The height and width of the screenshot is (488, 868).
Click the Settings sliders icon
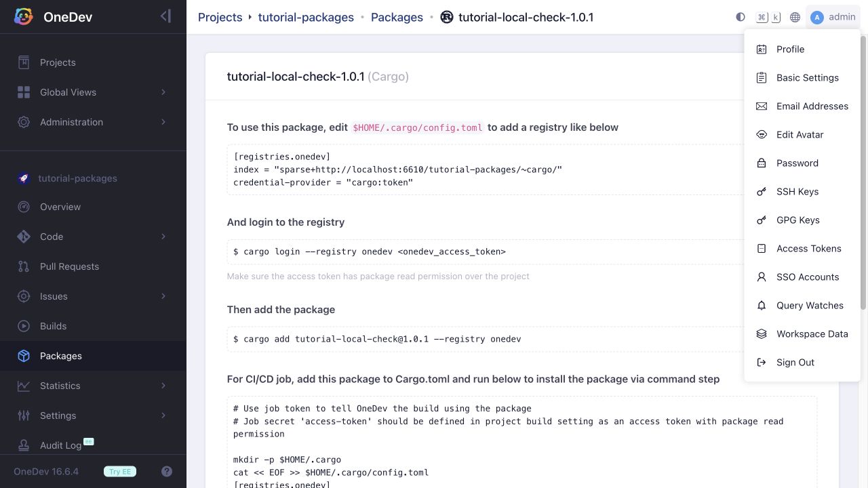24,415
